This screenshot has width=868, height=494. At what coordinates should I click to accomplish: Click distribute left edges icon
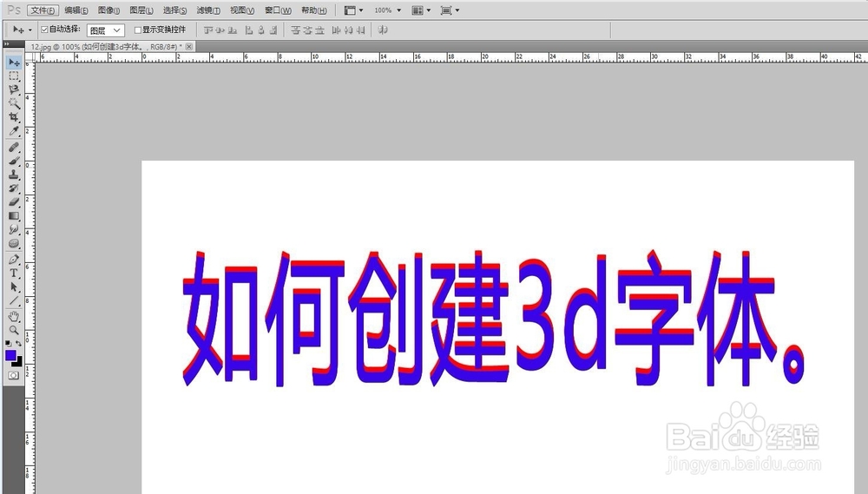(x=336, y=30)
